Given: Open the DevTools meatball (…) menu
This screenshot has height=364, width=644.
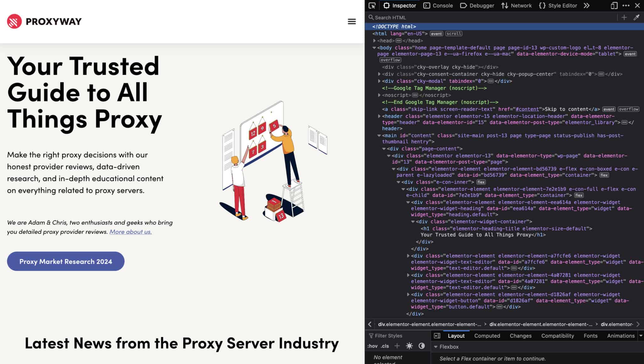Looking at the screenshot, I should coord(626,5).
